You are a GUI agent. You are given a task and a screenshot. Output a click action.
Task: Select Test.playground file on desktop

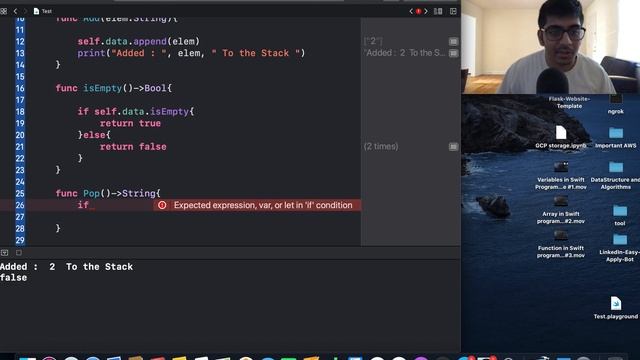(x=616, y=308)
